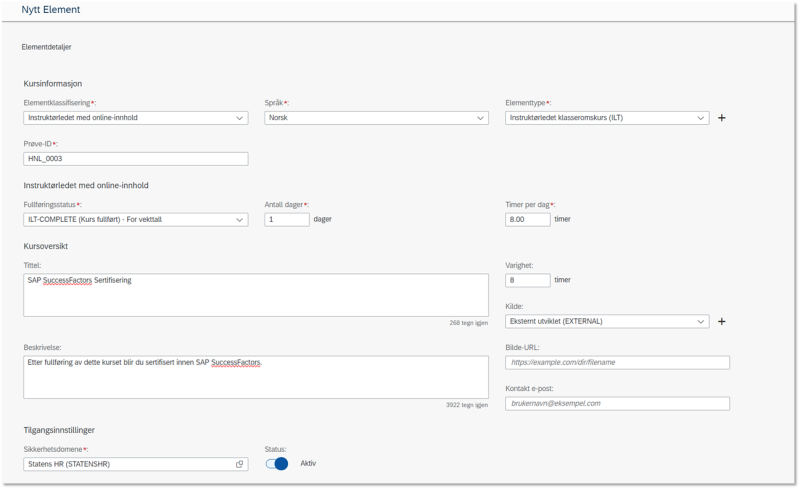
Task: Click the Tittel text area
Action: point(256,295)
